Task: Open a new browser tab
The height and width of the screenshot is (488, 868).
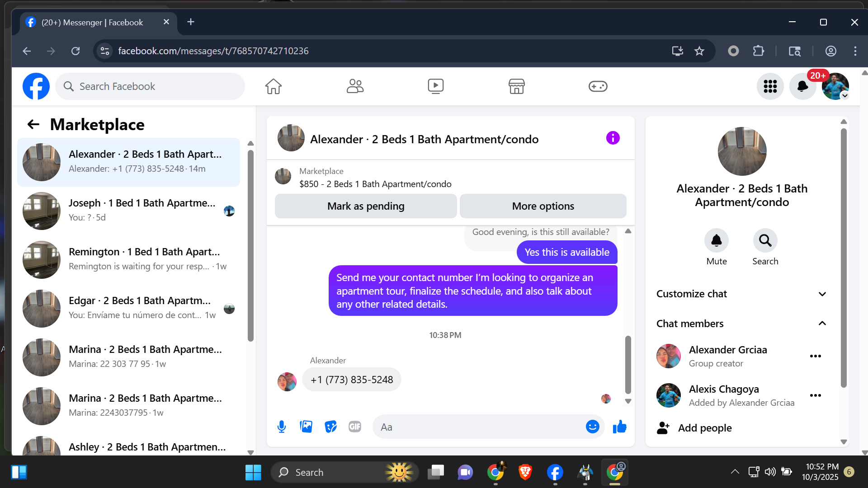Action: [x=191, y=22]
